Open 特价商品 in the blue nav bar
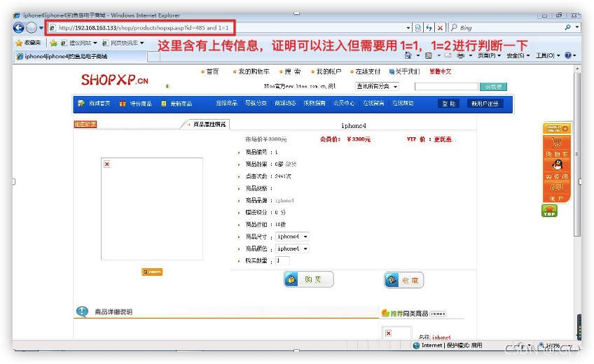 pyautogui.click(x=141, y=104)
